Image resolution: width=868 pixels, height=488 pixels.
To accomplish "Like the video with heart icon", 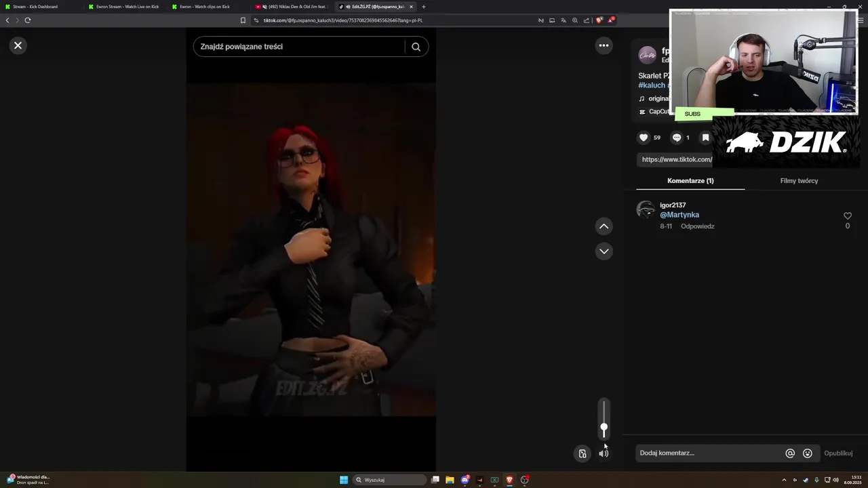I will [x=644, y=138].
